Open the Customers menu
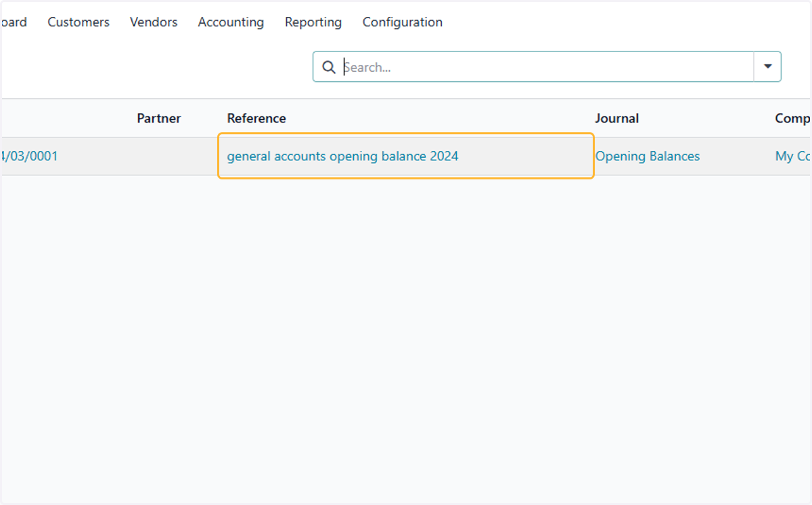Image resolution: width=812 pixels, height=505 pixels. (x=78, y=22)
